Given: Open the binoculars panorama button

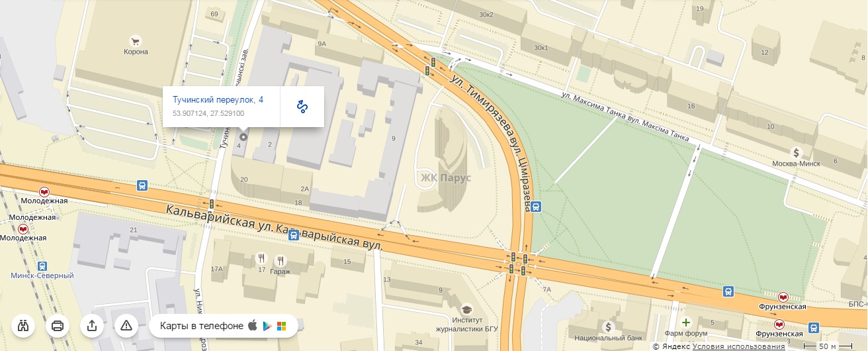Looking at the screenshot, I should click(24, 325).
